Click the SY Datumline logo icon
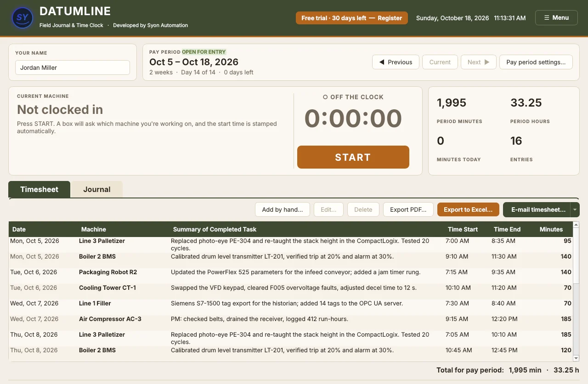Viewport: 588px width, 384px height. point(22,18)
